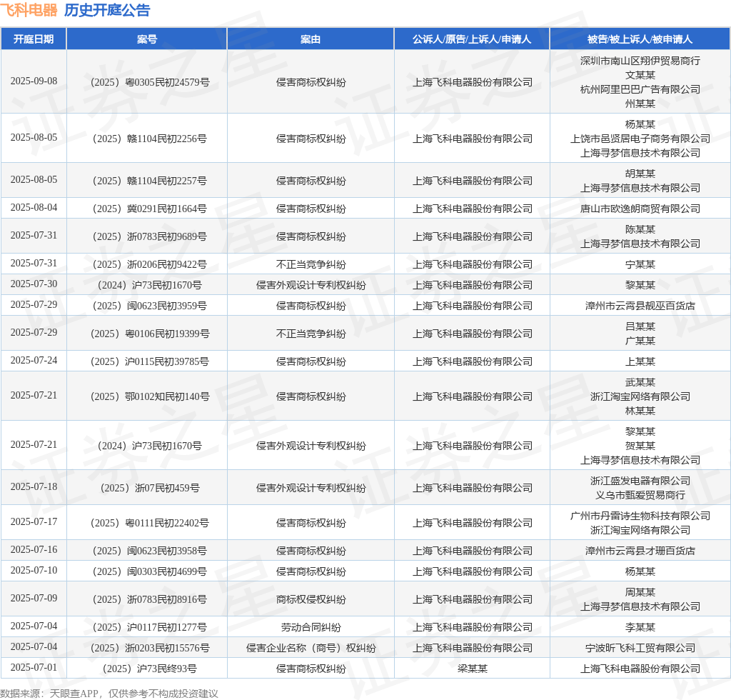
Task: Select the 开庭日期 column header
Action: click(x=34, y=39)
